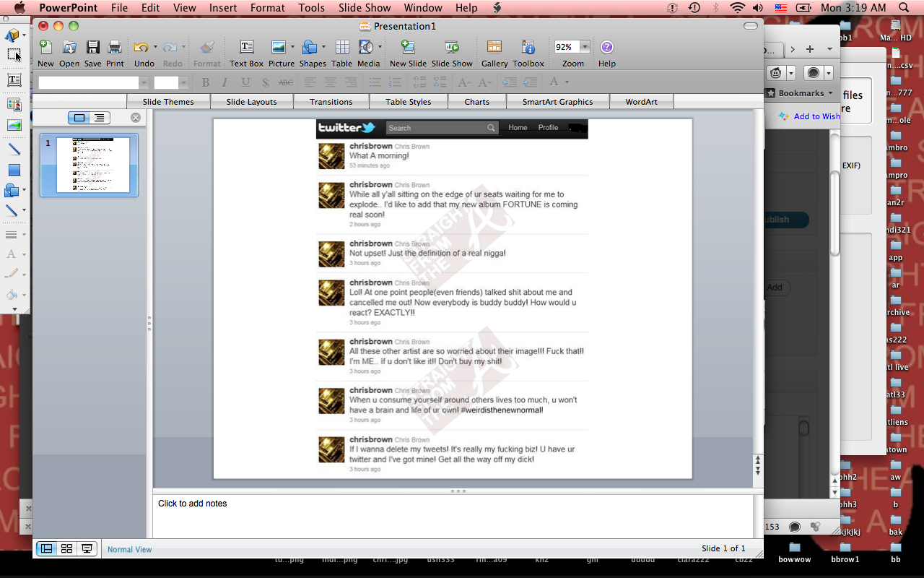The height and width of the screenshot is (578, 924).
Task: Open the Insert menu
Action: point(223,8)
